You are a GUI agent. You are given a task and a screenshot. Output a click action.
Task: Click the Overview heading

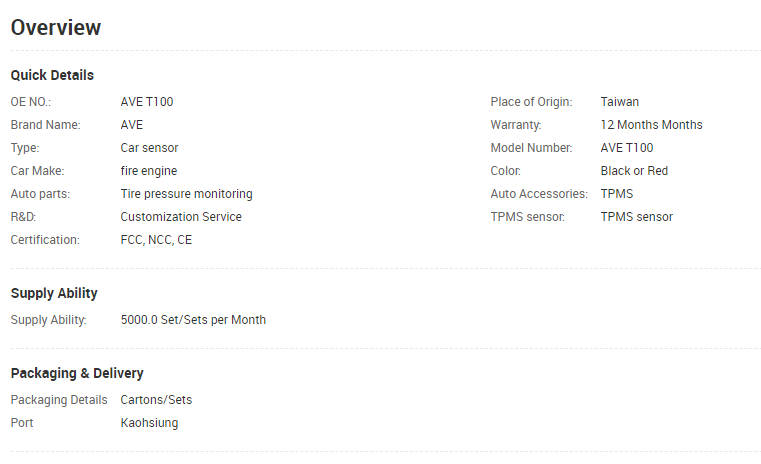pos(56,28)
